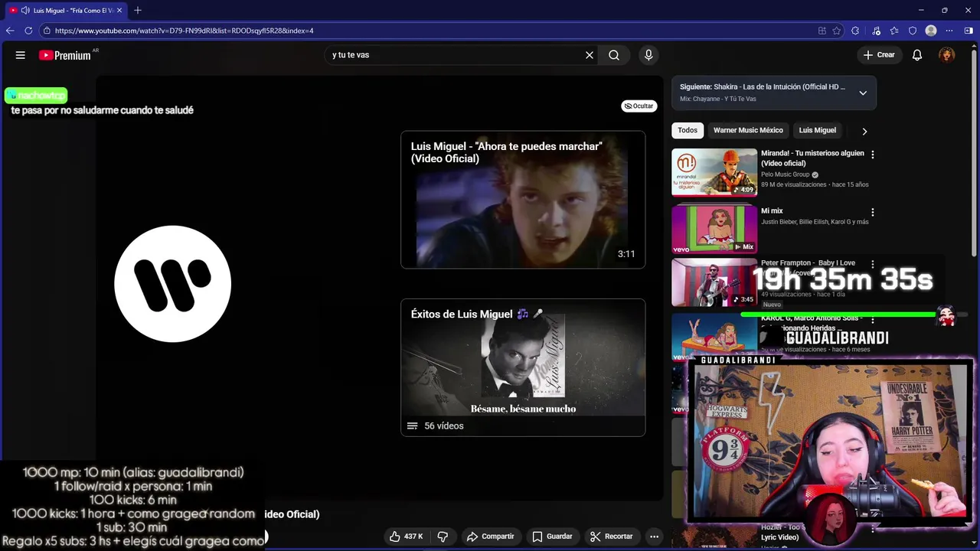The image size is (980, 551).
Task: Open the YouTube account avatar menu
Action: [x=947, y=55]
